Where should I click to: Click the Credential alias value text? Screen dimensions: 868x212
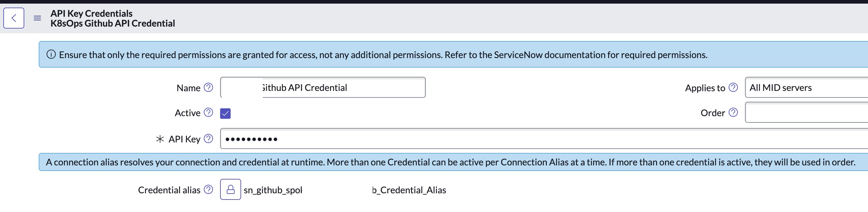point(411,190)
